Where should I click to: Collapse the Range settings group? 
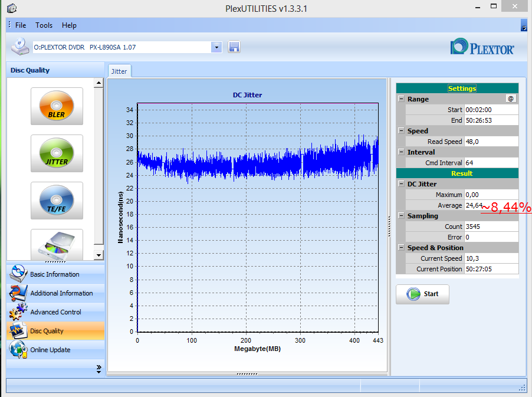[x=401, y=99]
